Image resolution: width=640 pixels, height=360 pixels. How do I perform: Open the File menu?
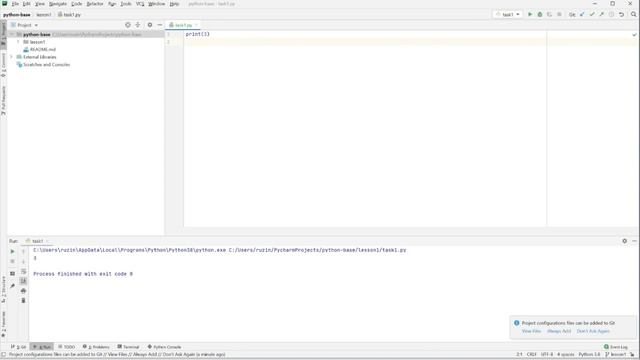(15, 4)
